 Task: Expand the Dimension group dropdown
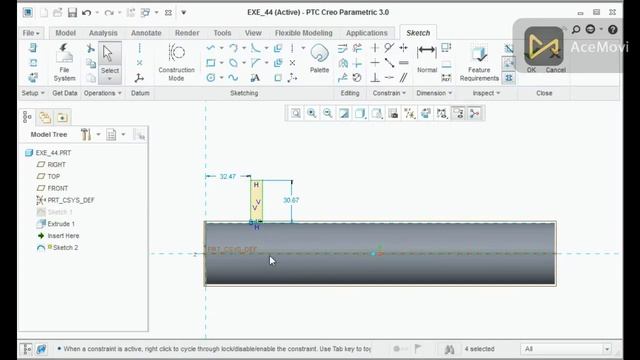(434, 93)
